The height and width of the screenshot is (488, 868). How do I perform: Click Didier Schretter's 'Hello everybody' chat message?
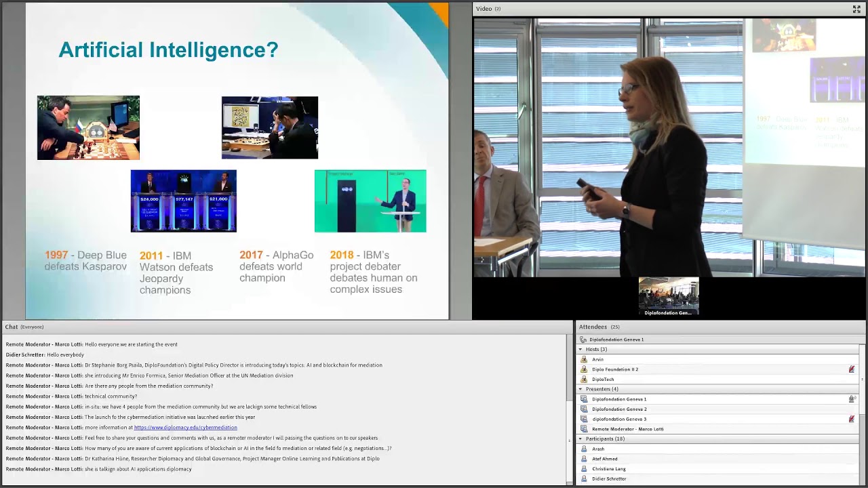(45, 354)
